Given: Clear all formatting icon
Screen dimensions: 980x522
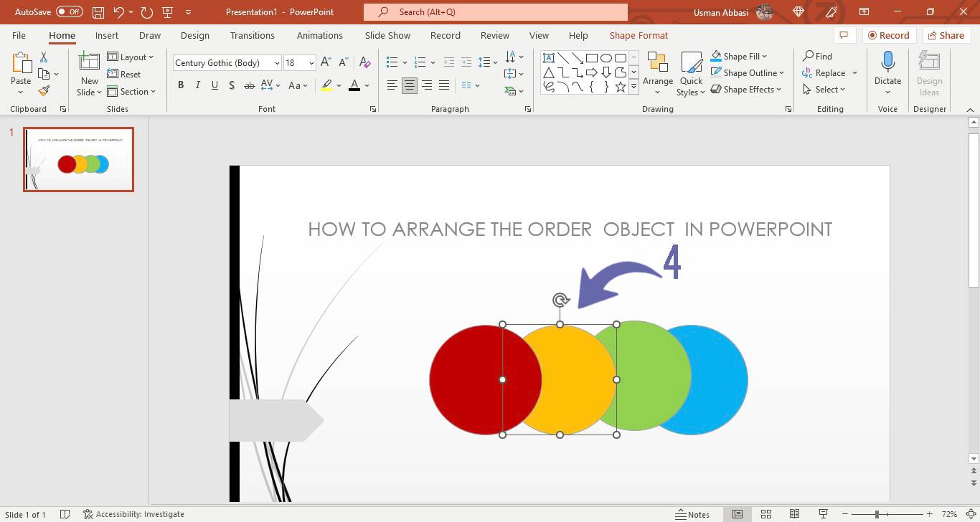Looking at the screenshot, I should 364,62.
